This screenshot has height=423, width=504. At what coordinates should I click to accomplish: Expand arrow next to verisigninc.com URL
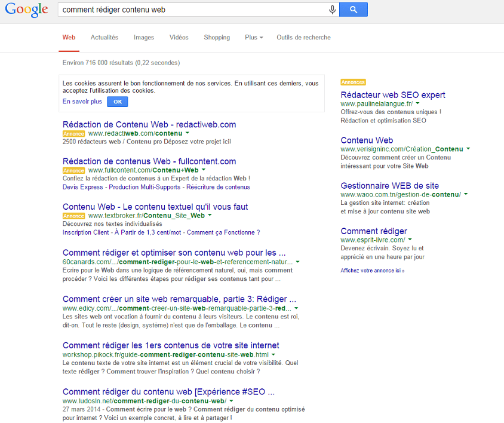click(468, 149)
